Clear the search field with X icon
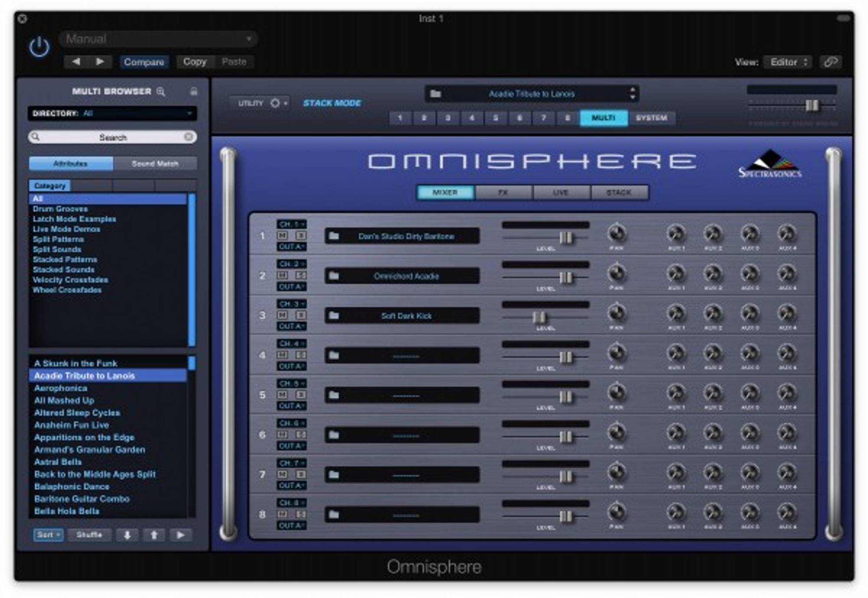Viewport: 868px width, 598px height. point(188,137)
